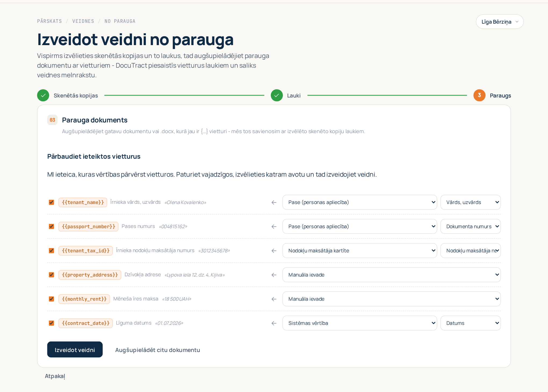
Task: Click the green checkmark for Lauki step
Action: coord(277,95)
